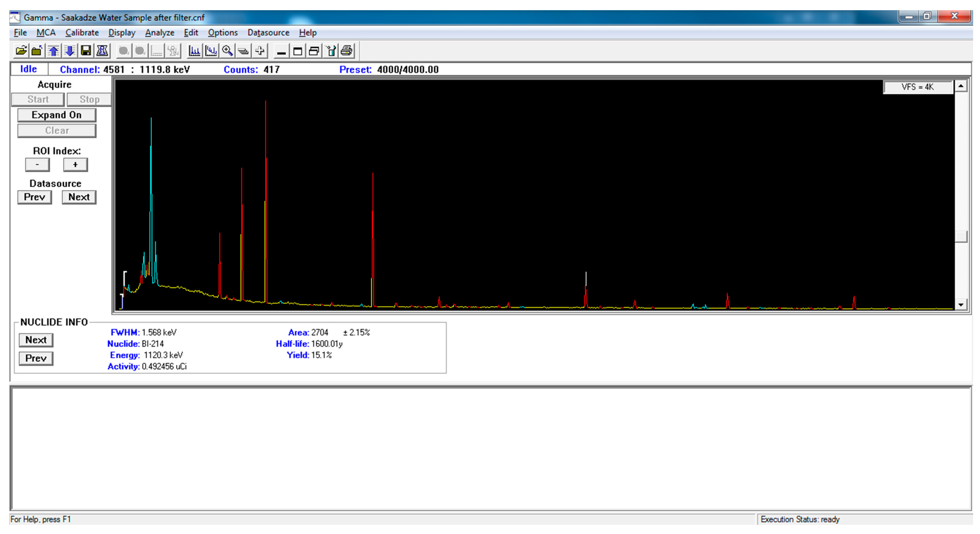Click the plus-shaped cursor toolbar icon

pos(260,51)
